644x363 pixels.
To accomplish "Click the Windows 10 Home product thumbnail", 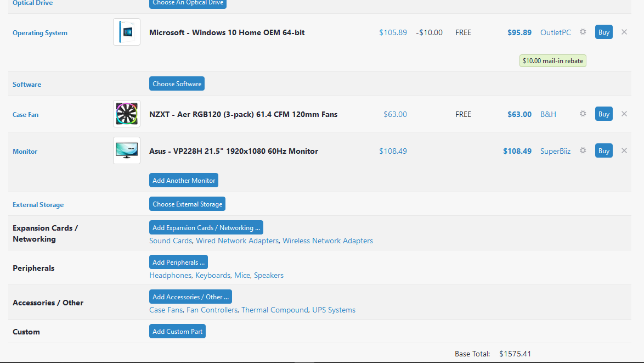I will pyautogui.click(x=127, y=32).
